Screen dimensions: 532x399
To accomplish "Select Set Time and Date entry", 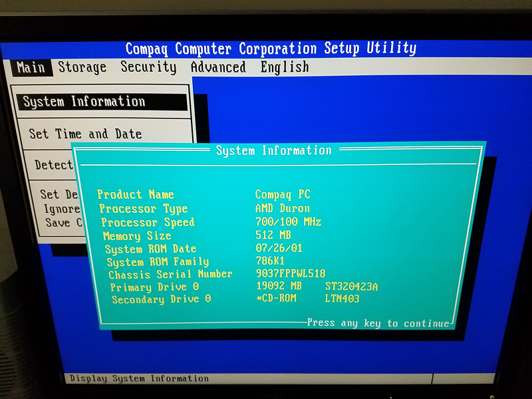I will pyautogui.click(x=85, y=134).
